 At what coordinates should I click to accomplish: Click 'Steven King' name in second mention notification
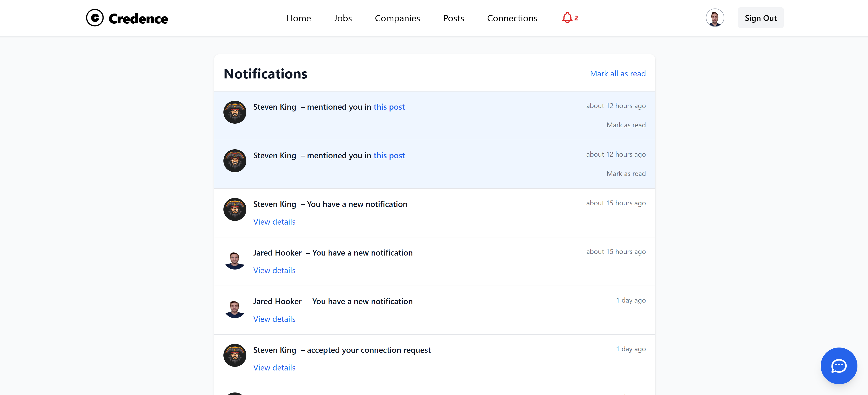tap(274, 156)
